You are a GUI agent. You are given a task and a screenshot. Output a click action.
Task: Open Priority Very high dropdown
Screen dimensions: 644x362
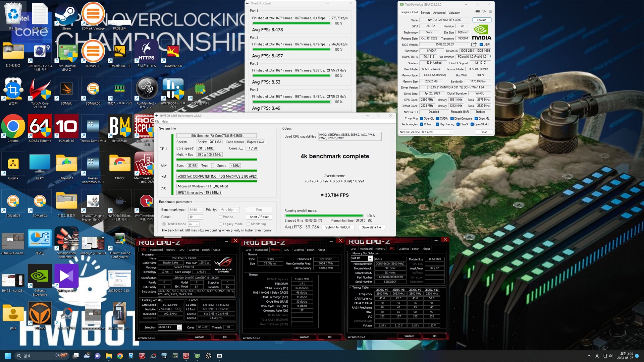(x=230, y=209)
